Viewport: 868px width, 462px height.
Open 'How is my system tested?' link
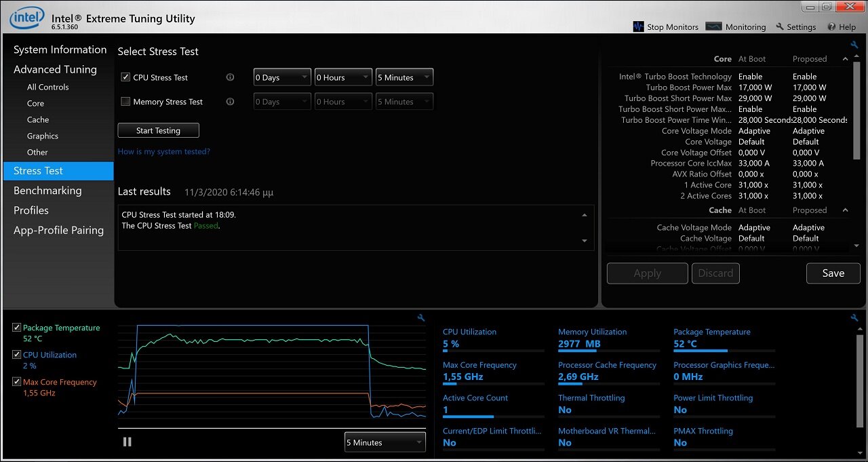click(164, 151)
